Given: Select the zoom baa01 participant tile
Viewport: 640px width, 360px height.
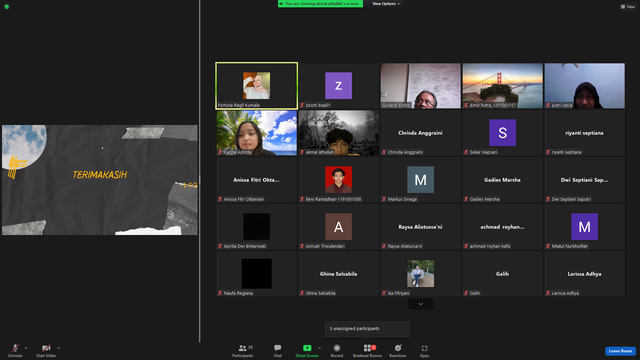Looking at the screenshot, I should point(338,86).
